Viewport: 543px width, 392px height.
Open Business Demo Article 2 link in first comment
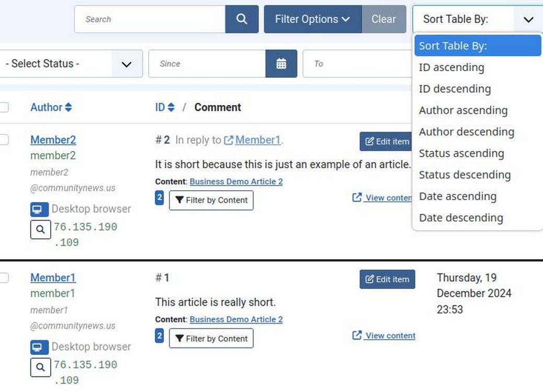click(x=236, y=181)
